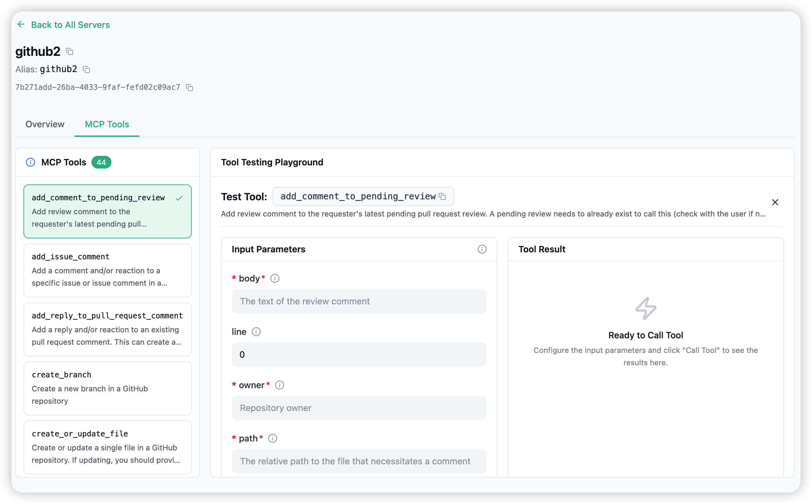Select the MCP Tools tab
This screenshot has height=504, width=812.
107,124
